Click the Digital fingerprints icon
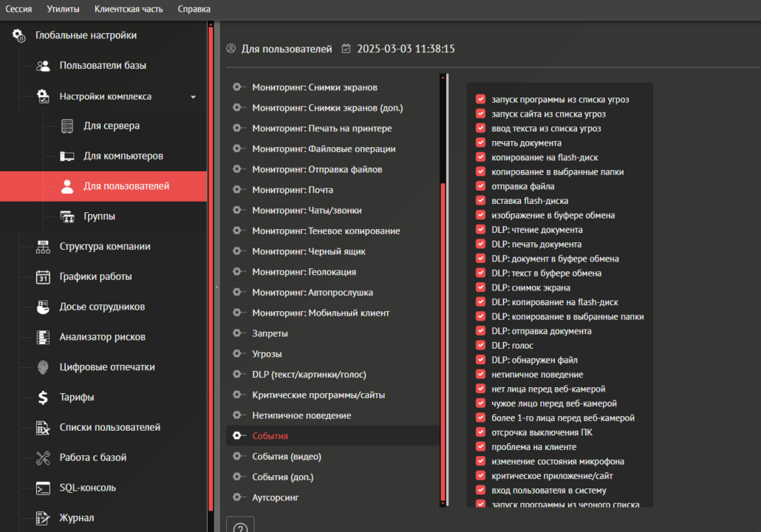Viewport: 761px width, 532px height. coord(44,367)
